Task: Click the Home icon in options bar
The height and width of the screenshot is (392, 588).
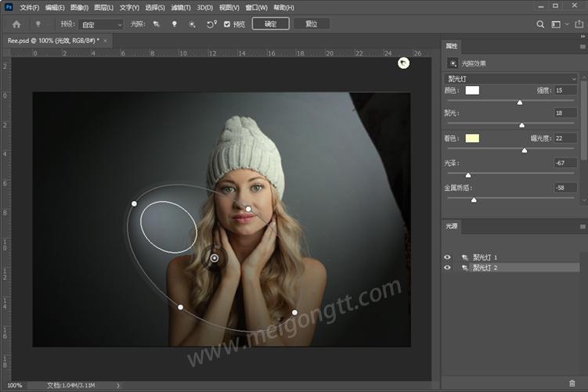Action: coord(16,24)
